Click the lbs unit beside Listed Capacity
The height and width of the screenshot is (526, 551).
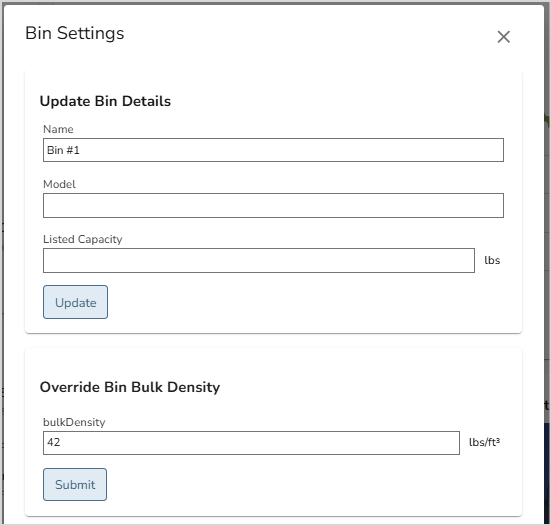492,260
